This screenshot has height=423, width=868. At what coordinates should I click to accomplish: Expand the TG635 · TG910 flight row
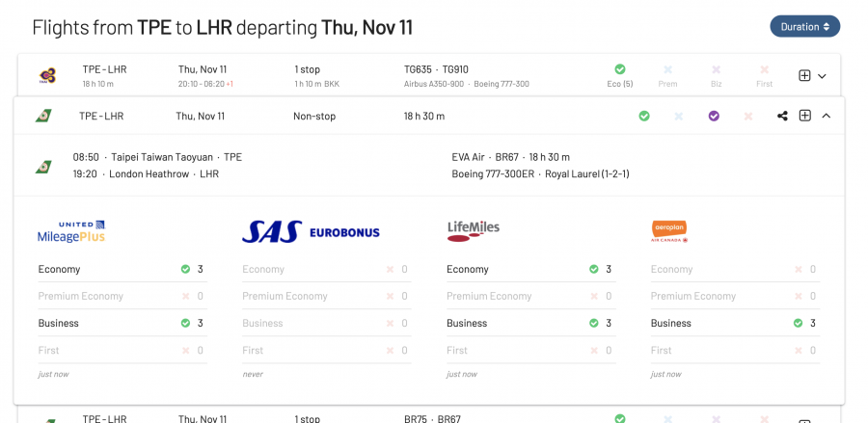823,76
